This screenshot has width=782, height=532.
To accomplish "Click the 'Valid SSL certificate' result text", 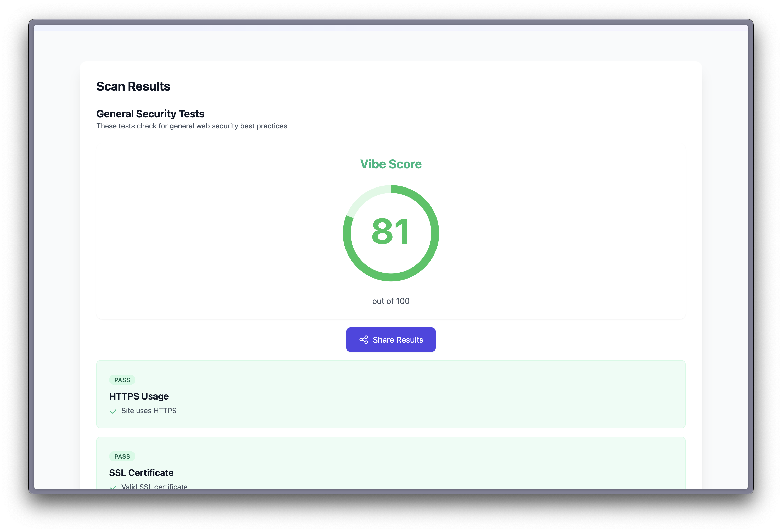I will click(x=154, y=486).
